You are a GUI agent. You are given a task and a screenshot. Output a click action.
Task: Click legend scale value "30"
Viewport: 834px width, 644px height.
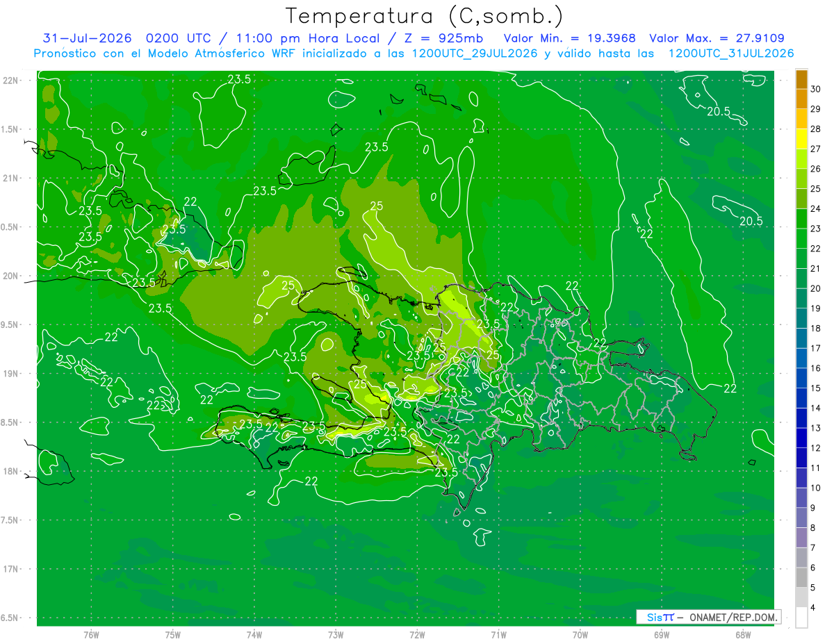pyautogui.click(x=816, y=89)
